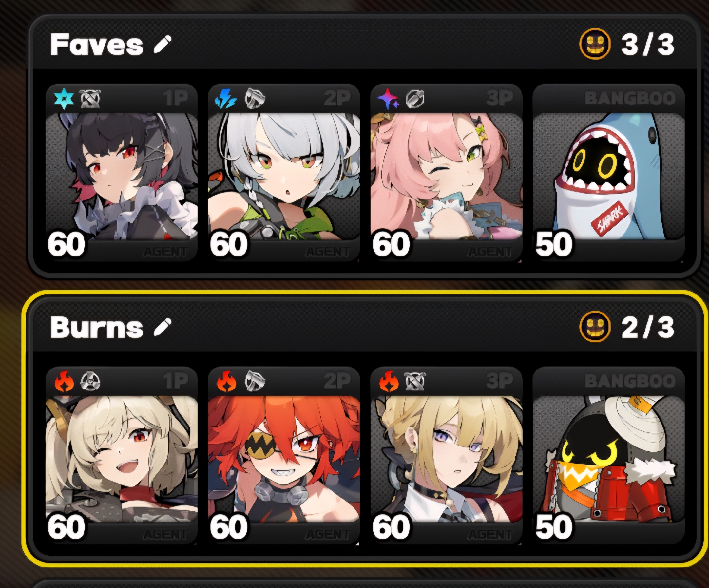Choose the shark costume Bangboo in Faves

click(x=609, y=176)
